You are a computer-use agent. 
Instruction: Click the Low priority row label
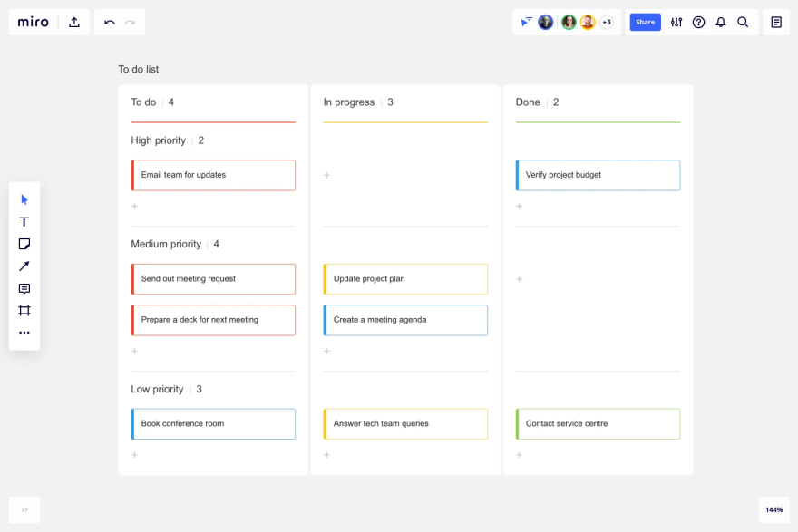[x=157, y=389]
